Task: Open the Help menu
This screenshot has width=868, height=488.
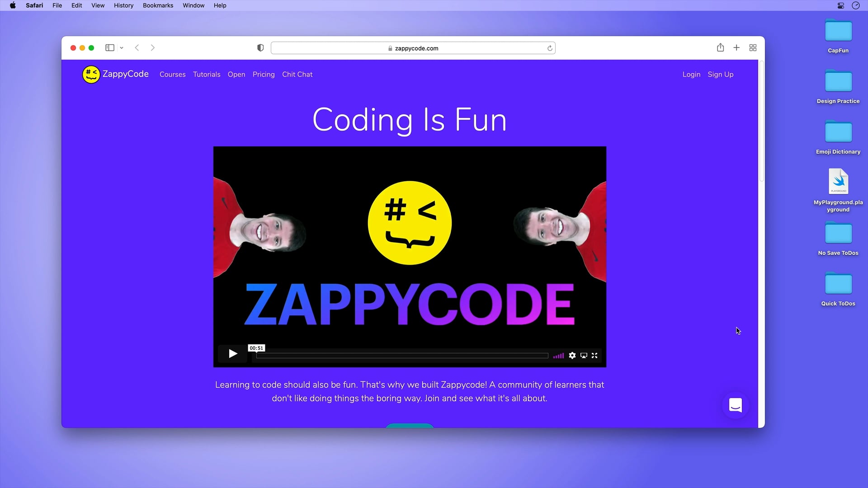Action: point(220,5)
